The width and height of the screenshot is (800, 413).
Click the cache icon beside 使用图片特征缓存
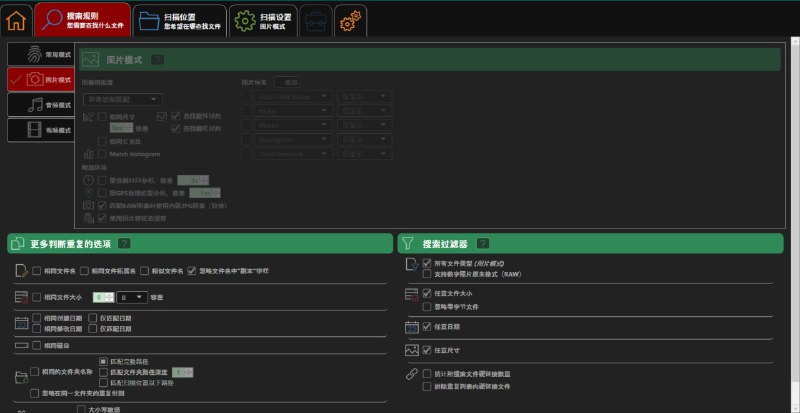tap(88, 218)
